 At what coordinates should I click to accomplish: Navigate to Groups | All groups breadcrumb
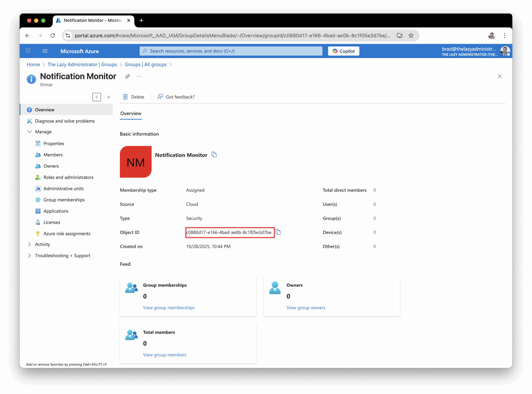(145, 64)
